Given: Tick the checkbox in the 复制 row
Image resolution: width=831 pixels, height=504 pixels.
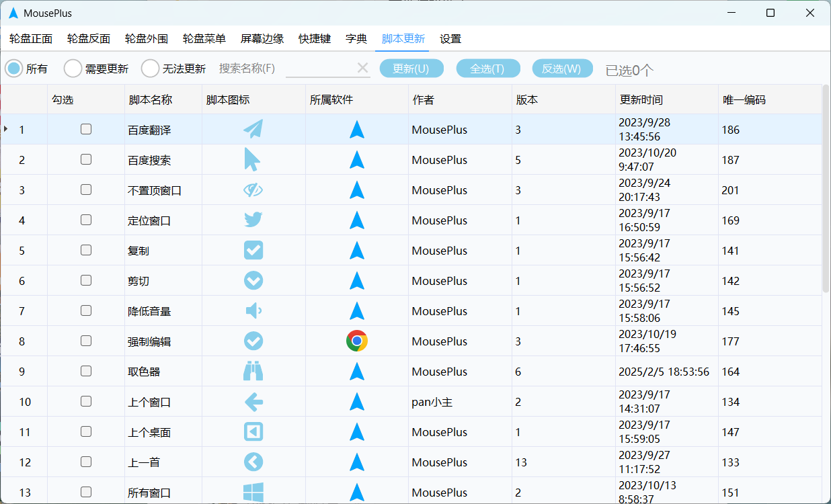Looking at the screenshot, I should (x=86, y=250).
